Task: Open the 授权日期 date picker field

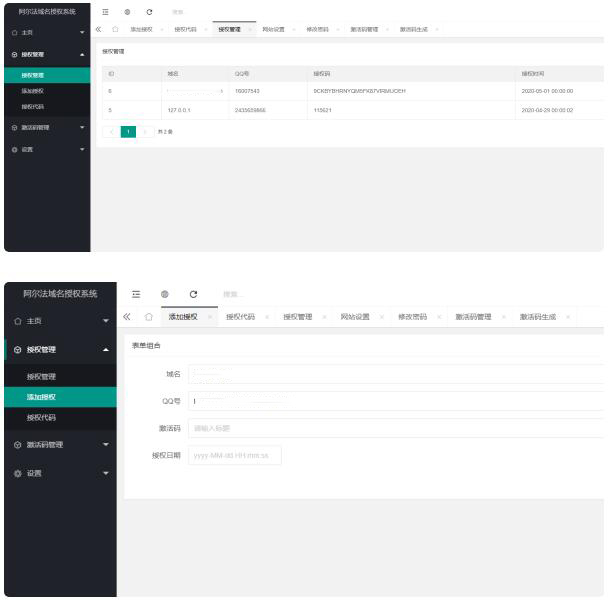Action: pos(235,455)
